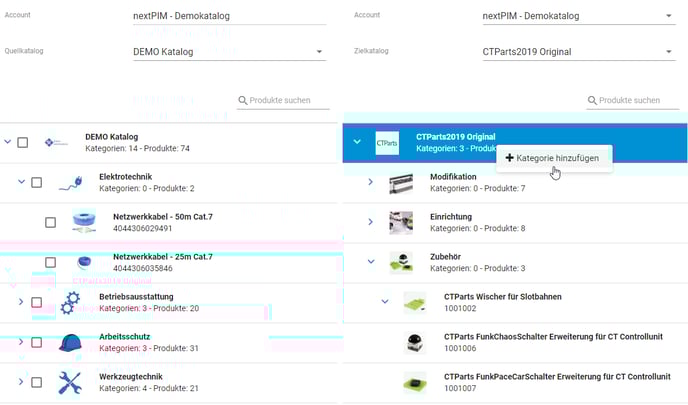Focus the target Produkte suchen field
The width and height of the screenshot is (688, 405).
(x=633, y=100)
